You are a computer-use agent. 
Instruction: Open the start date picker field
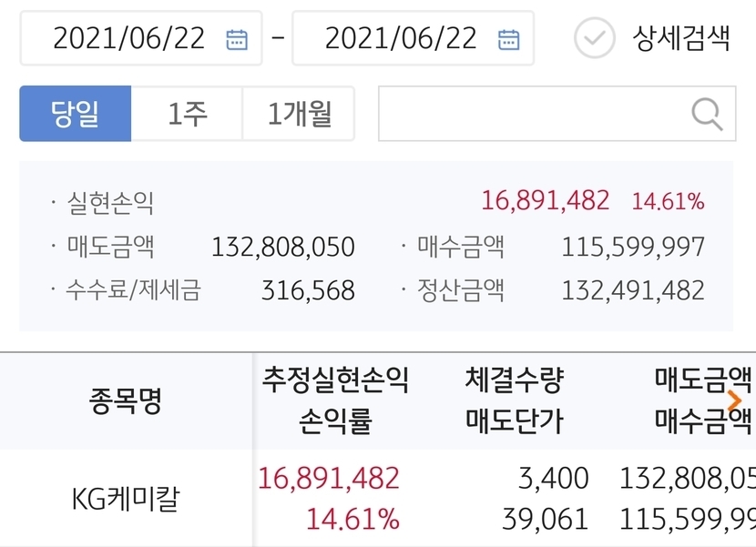[x=128, y=38]
